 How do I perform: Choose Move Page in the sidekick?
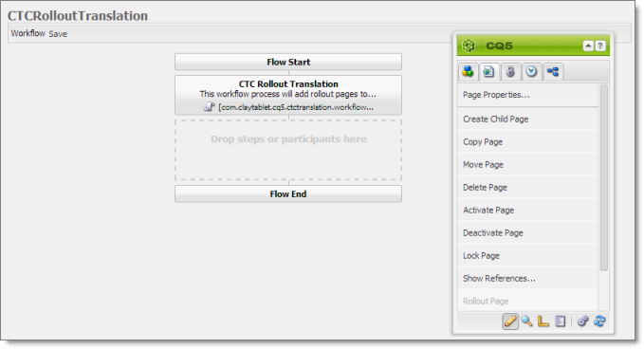tap(527, 165)
